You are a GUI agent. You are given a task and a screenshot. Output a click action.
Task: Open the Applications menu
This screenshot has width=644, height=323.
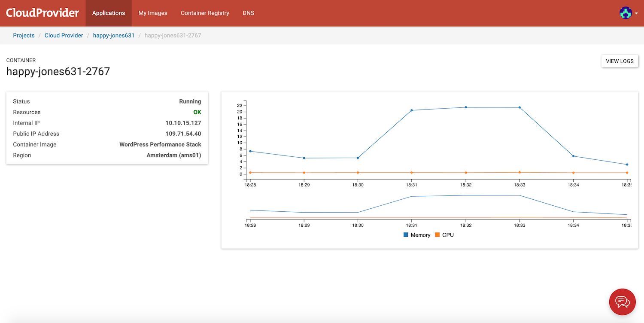(x=109, y=13)
